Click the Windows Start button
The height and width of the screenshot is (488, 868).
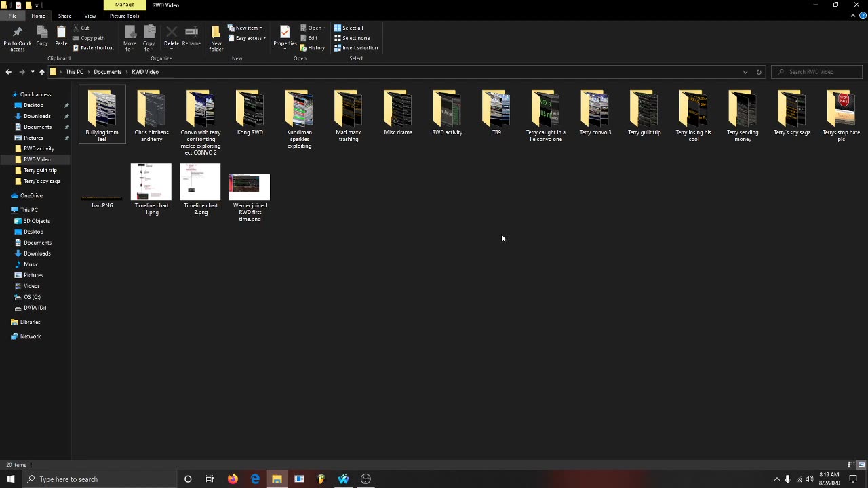10,479
